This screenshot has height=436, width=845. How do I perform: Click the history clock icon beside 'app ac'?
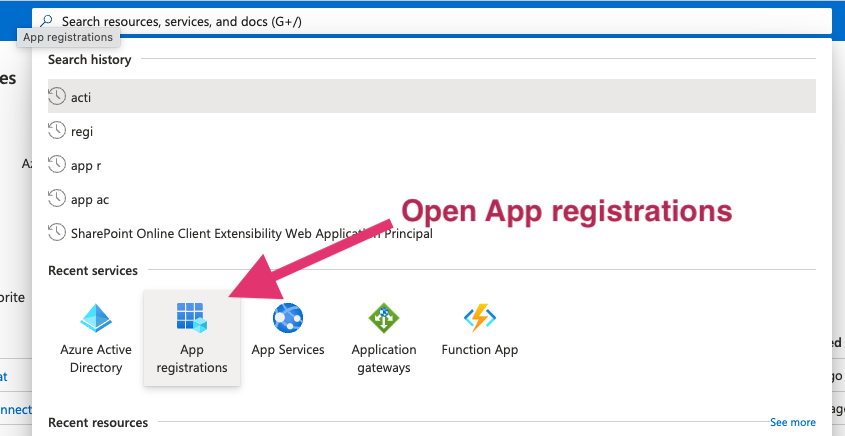(x=57, y=199)
